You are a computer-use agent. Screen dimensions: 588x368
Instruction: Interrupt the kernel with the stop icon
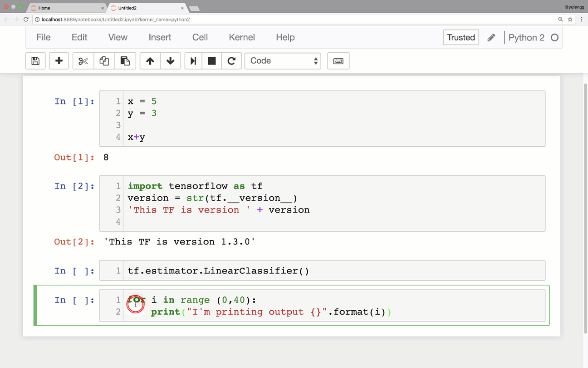[212, 61]
